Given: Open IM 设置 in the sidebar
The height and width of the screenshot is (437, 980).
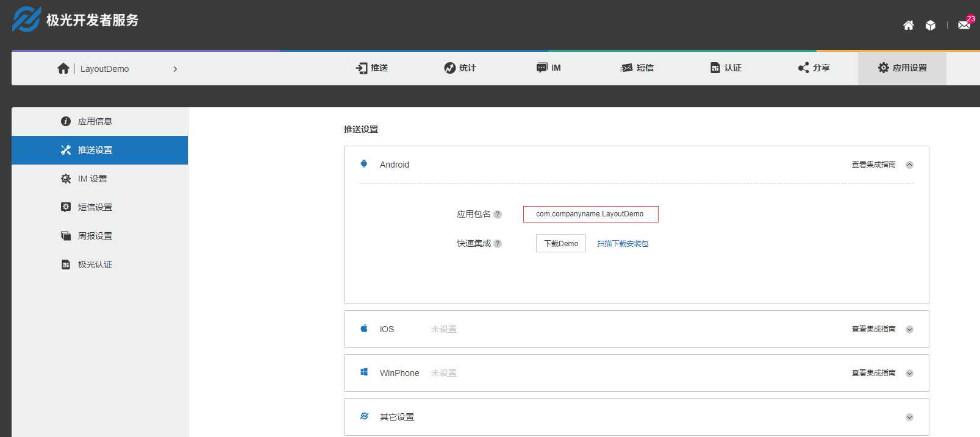Looking at the screenshot, I should [99, 179].
